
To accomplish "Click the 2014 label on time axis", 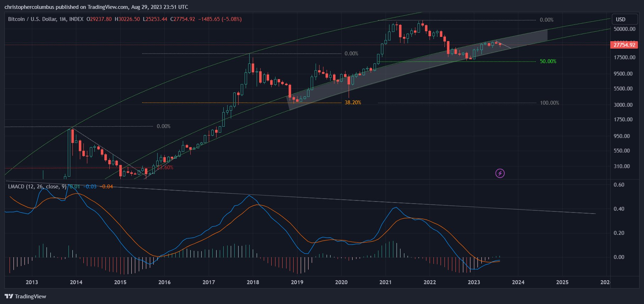I will coord(76,282).
